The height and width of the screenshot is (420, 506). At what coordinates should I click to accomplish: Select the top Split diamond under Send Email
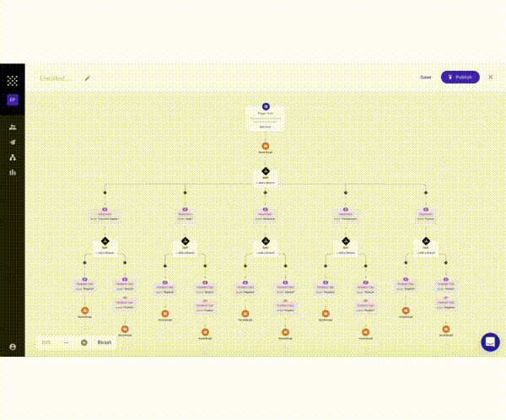[x=266, y=171]
